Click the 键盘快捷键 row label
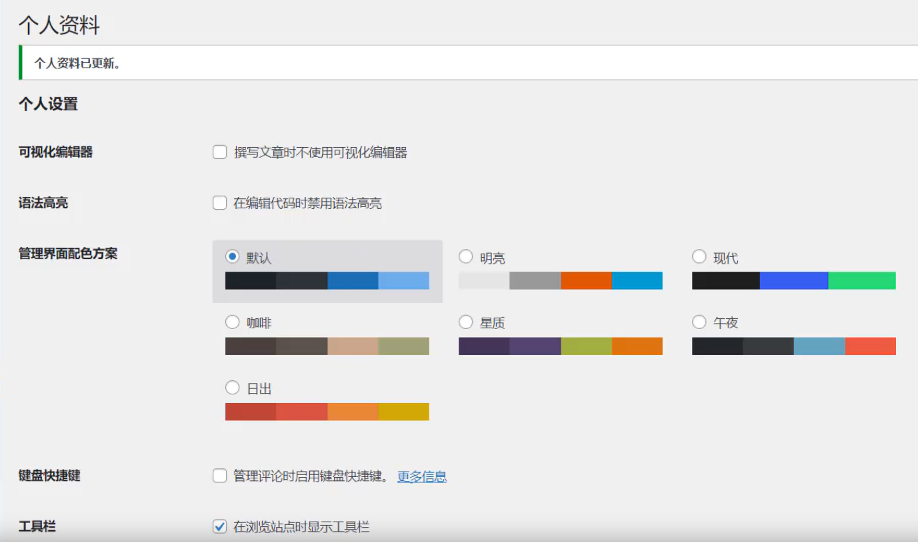 (49, 475)
